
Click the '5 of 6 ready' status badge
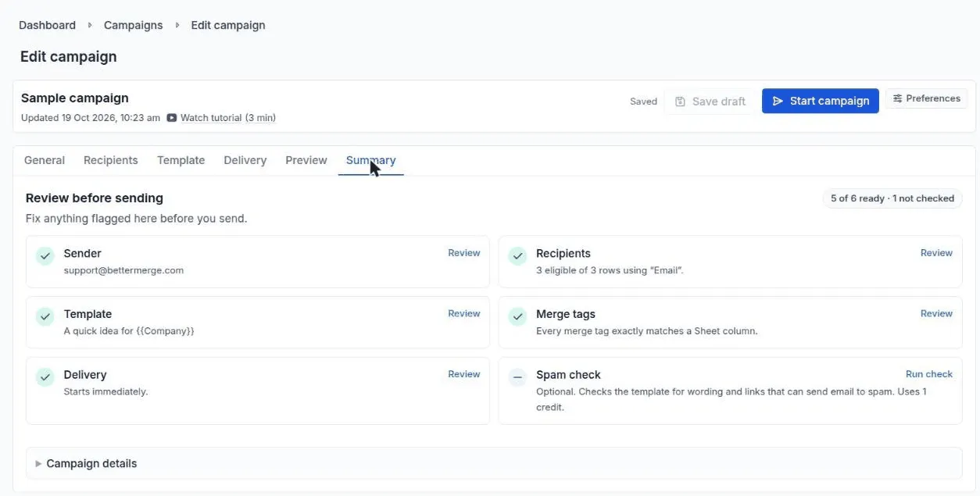click(892, 198)
